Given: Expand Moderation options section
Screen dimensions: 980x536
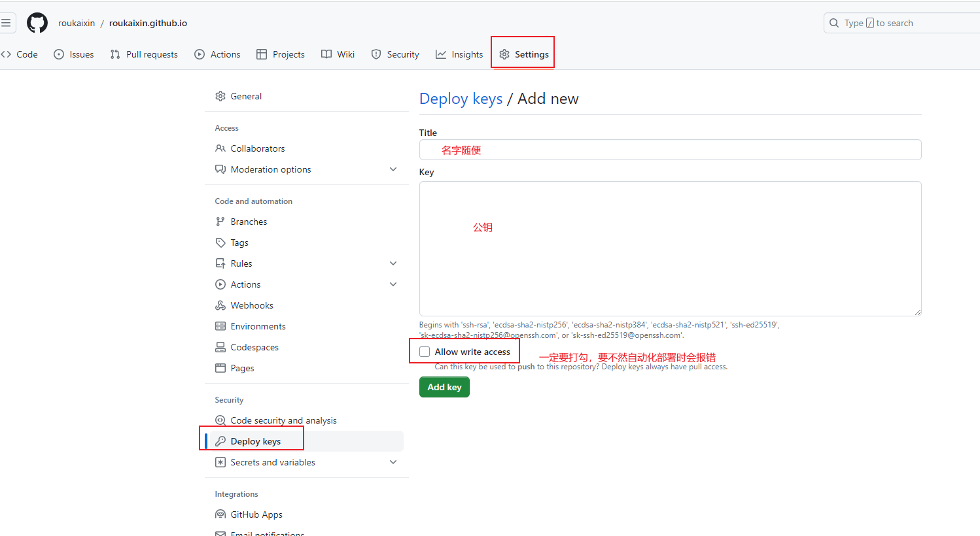Looking at the screenshot, I should pos(393,169).
